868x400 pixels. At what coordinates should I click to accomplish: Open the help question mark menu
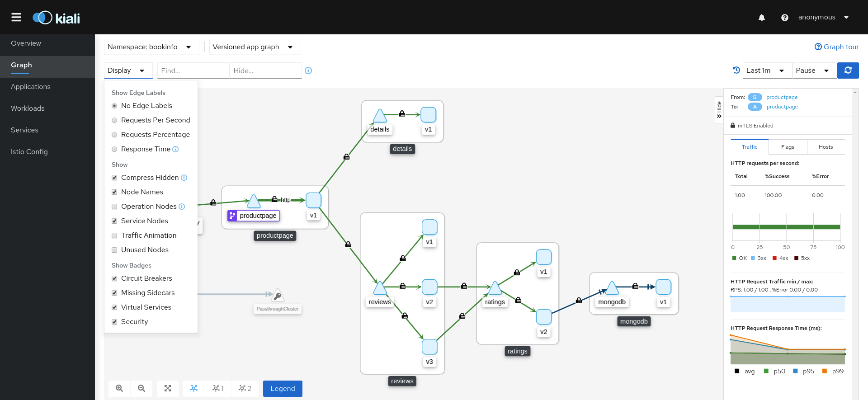785,18
